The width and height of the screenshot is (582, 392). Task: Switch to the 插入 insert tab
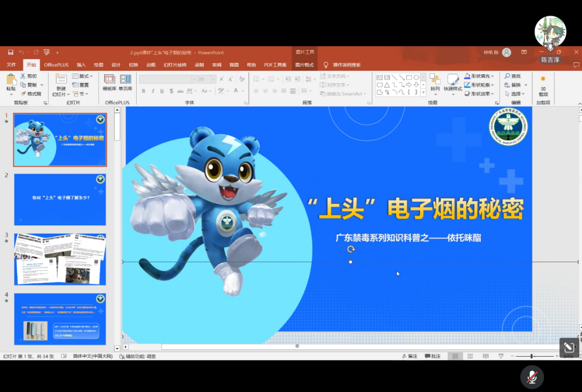click(81, 65)
